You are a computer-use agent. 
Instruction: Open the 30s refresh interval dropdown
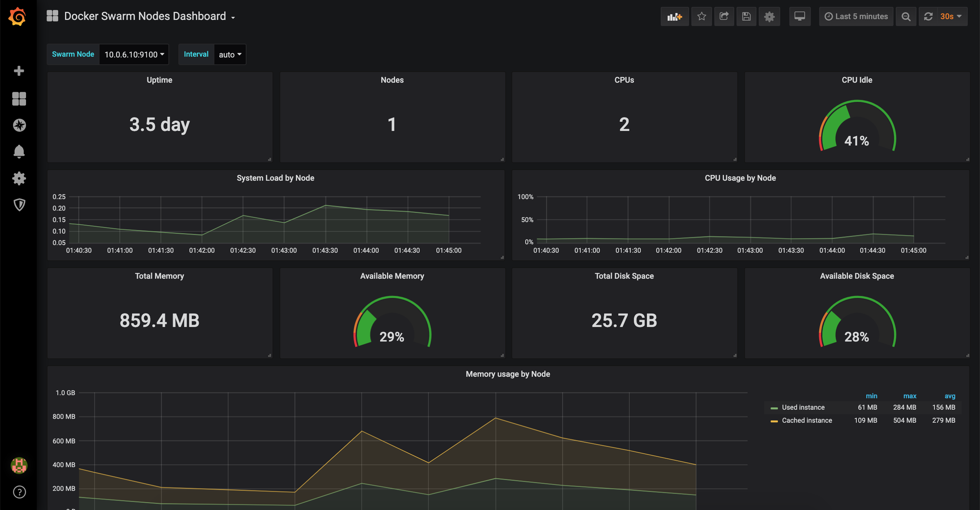tap(951, 16)
